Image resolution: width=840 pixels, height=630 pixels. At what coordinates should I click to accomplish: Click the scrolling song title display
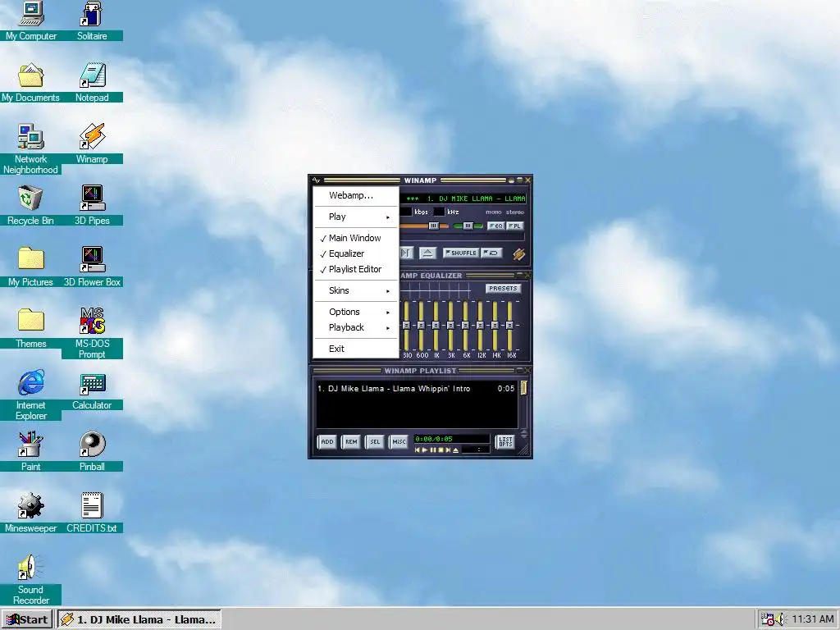pos(463,199)
